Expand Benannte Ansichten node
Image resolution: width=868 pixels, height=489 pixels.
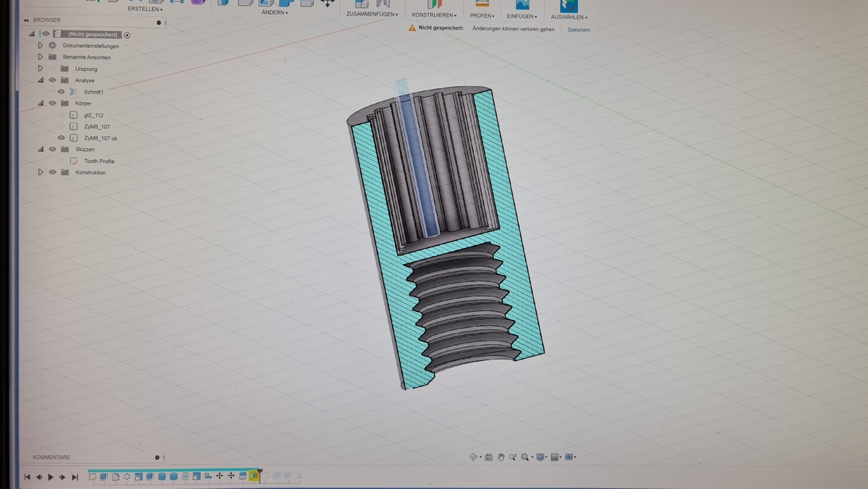[41, 57]
